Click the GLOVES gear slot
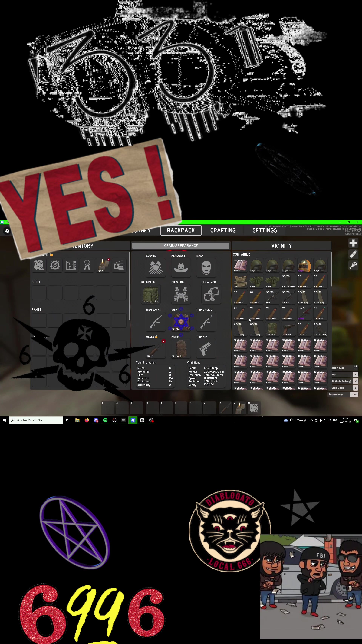 pyautogui.click(x=156, y=267)
